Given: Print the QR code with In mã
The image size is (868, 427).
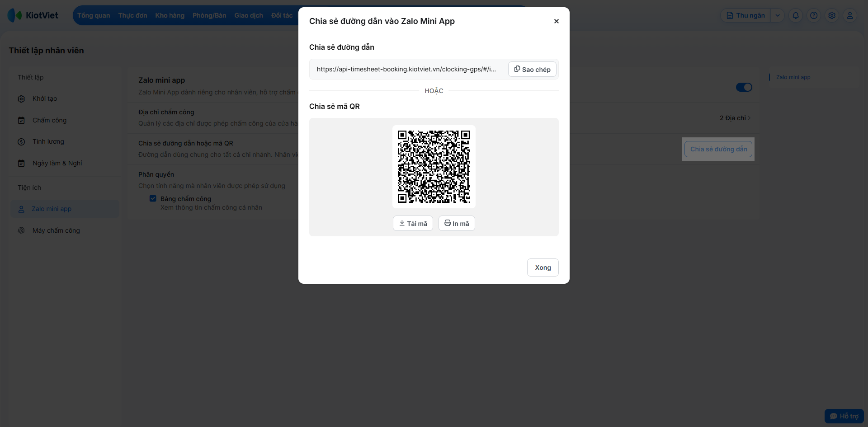Looking at the screenshot, I should (x=457, y=223).
